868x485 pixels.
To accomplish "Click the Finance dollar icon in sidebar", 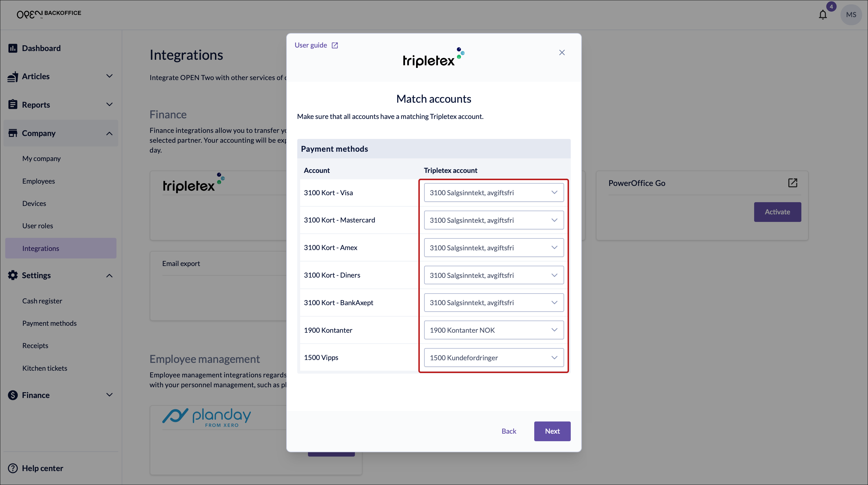I will (x=13, y=395).
